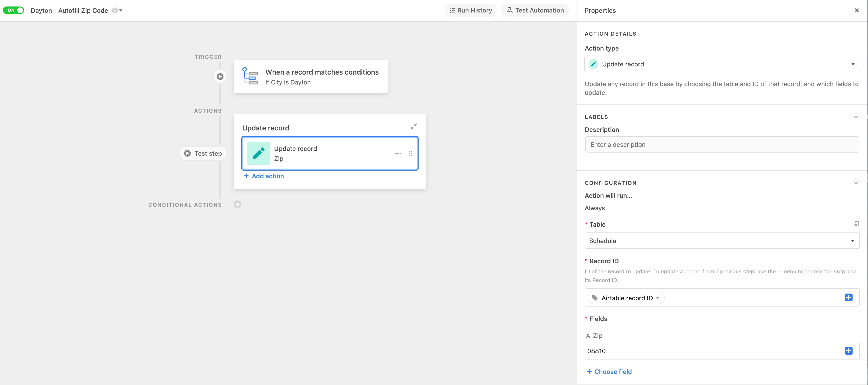
Task: Click plus icon in Record ID field
Action: coord(848,297)
